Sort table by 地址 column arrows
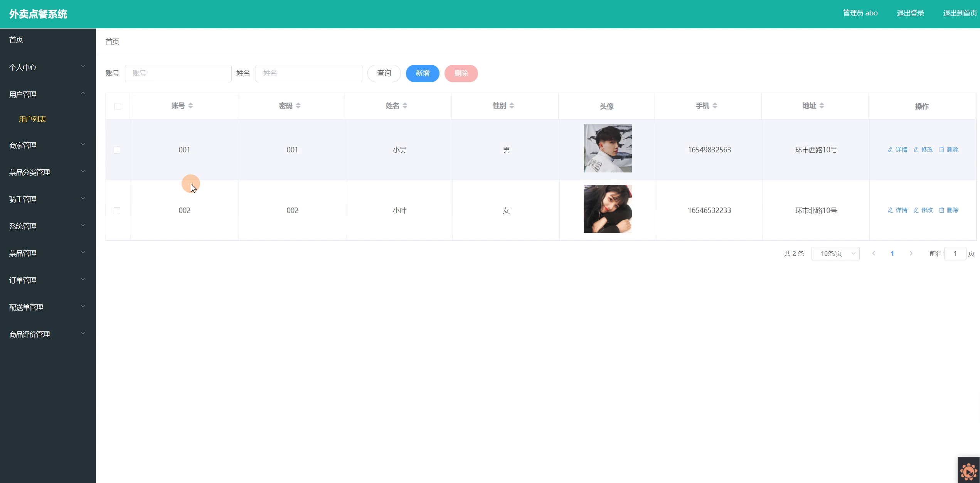Screen dimensions: 980x483 (822, 106)
